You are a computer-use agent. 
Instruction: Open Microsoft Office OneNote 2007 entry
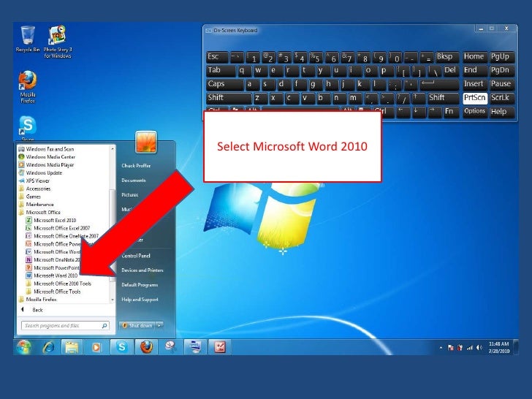62,236
